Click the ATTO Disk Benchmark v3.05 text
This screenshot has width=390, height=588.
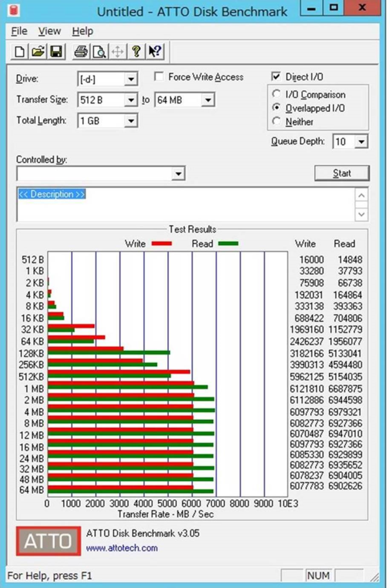(x=143, y=533)
